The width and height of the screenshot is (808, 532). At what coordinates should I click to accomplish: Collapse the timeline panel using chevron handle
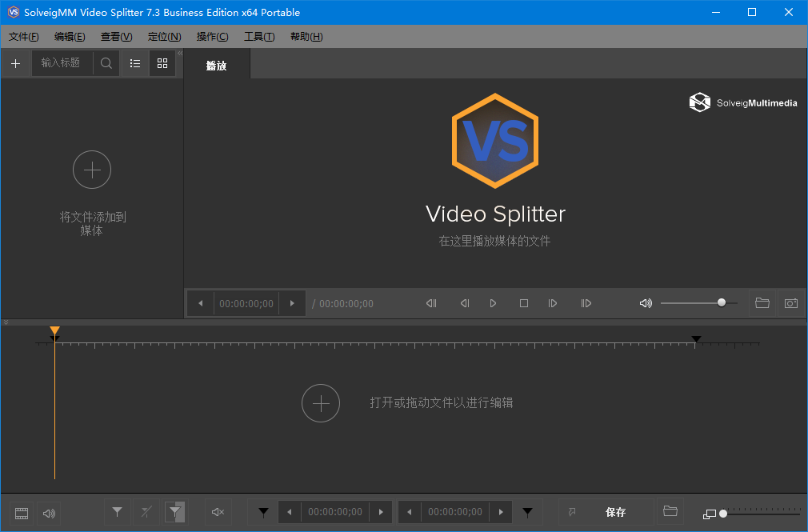[x=6, y=322]
